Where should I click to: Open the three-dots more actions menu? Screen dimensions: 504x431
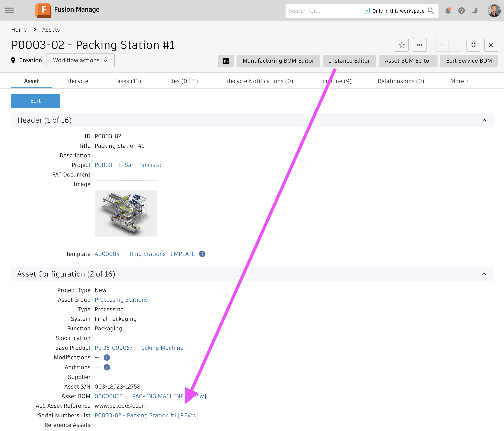click(x=419, y=45)
